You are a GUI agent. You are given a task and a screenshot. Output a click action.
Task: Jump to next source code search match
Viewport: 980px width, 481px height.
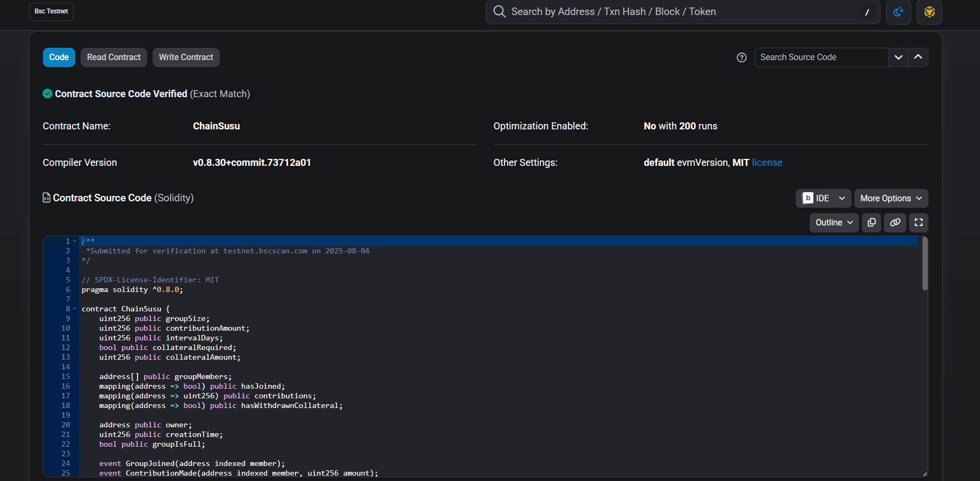point(898,57)
